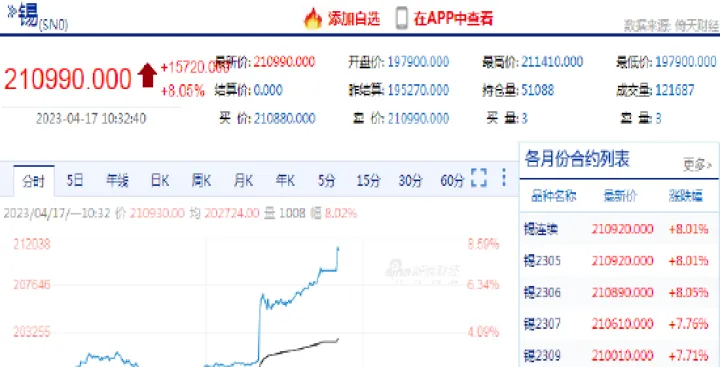Click the 品种名称 column header

[553, 196]
